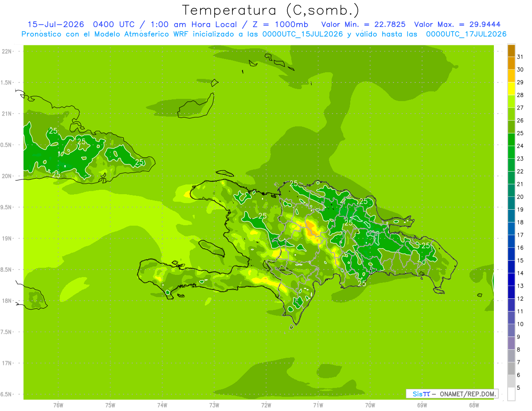Pick the blue legend swatch between 16 and 17
This screenshot has height=411, width=532.
pyautogui.click(x=511, y=242)
